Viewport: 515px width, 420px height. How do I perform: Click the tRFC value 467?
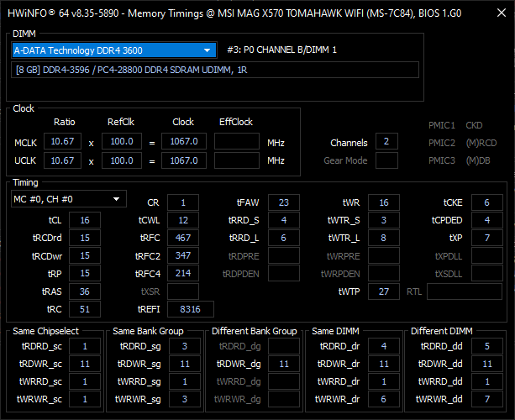183,238
